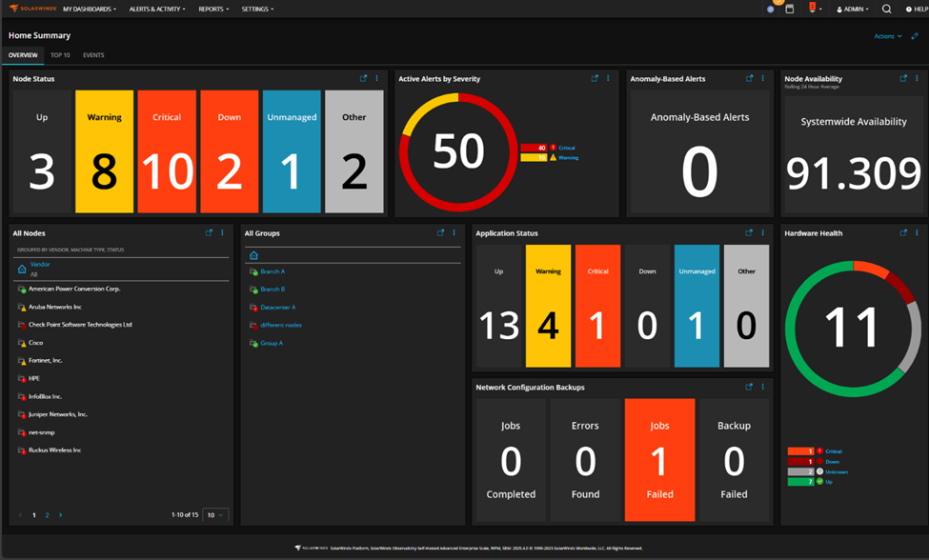
Task: Click the calendar icon in top bar
Action: tap(790, 9)
